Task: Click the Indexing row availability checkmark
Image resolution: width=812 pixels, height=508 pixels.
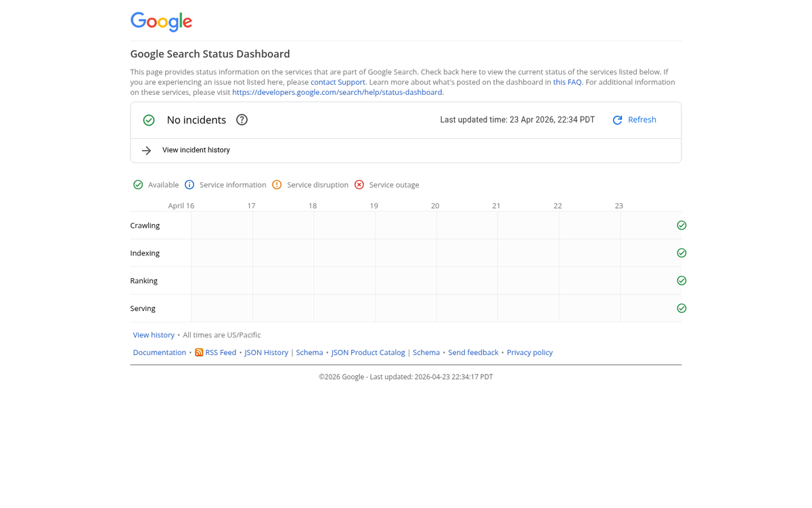Action: 681,253
